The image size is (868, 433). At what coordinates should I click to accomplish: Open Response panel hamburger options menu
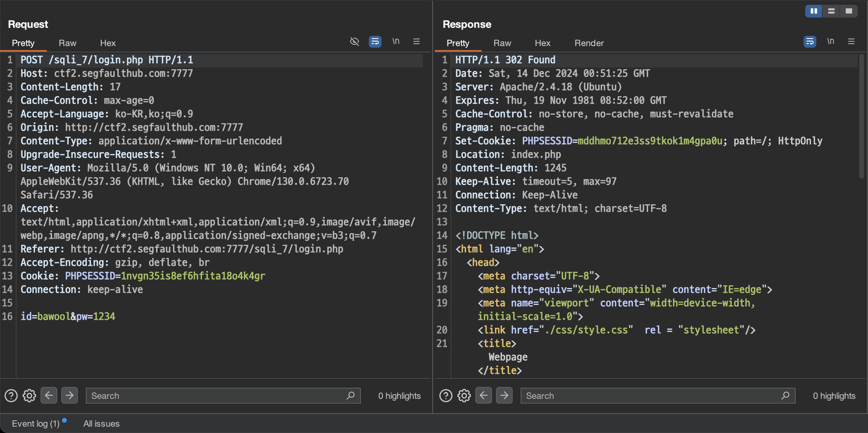point(851,41)
